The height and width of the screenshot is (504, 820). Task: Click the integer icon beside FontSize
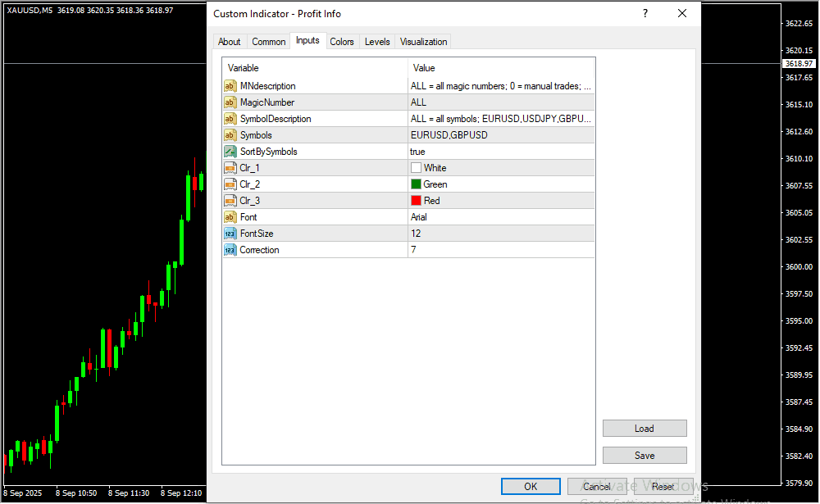230,234
